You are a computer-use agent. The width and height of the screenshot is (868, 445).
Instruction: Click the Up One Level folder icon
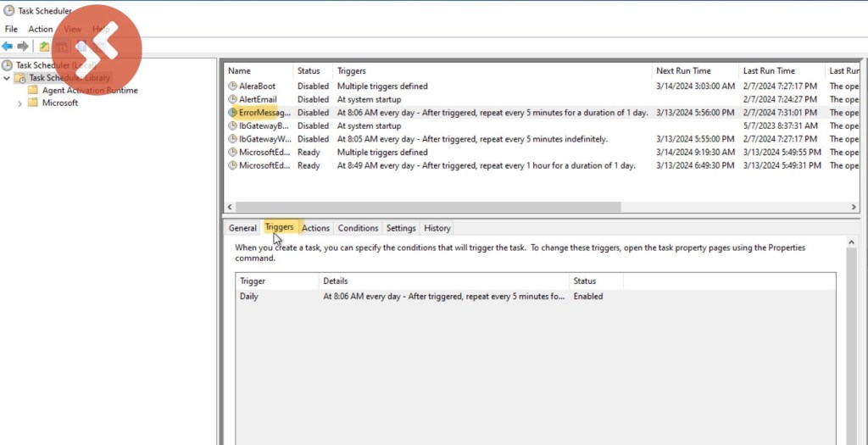pos(44,47)
